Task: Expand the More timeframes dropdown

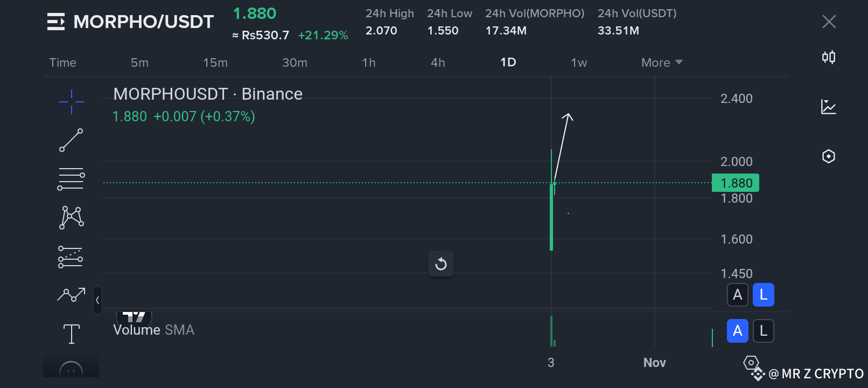Action: coord(662,63)
